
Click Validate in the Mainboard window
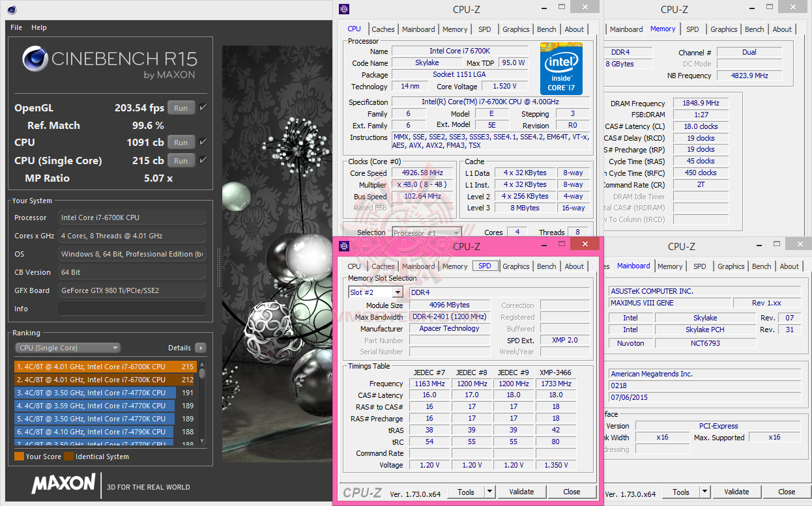point(736,492)
